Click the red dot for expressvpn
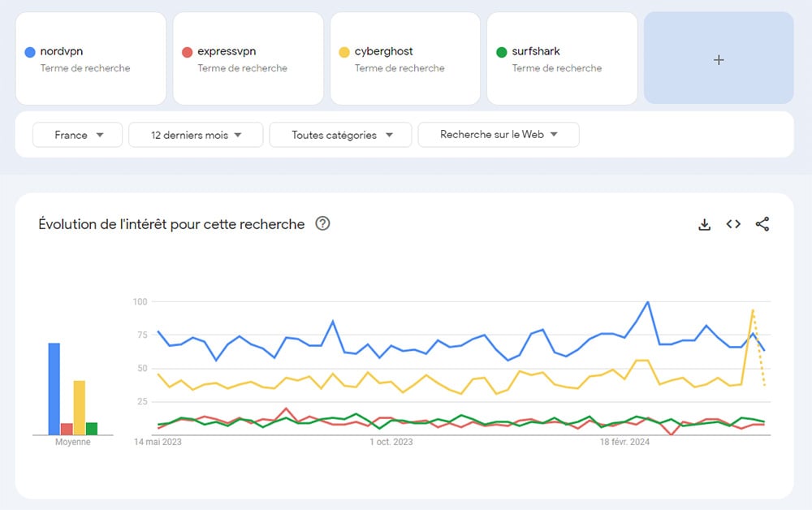The image size is (812, 510). pos(188,51)
